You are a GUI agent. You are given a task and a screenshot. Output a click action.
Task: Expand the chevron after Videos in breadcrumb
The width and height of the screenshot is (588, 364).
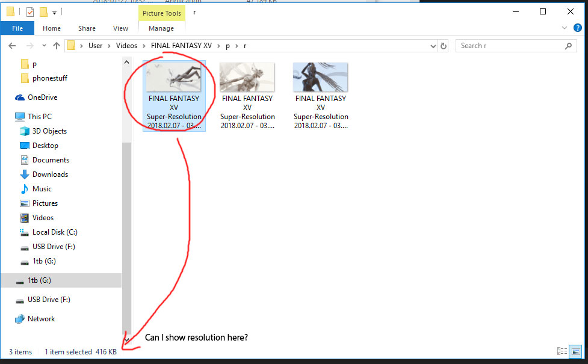tap(144, 46)
